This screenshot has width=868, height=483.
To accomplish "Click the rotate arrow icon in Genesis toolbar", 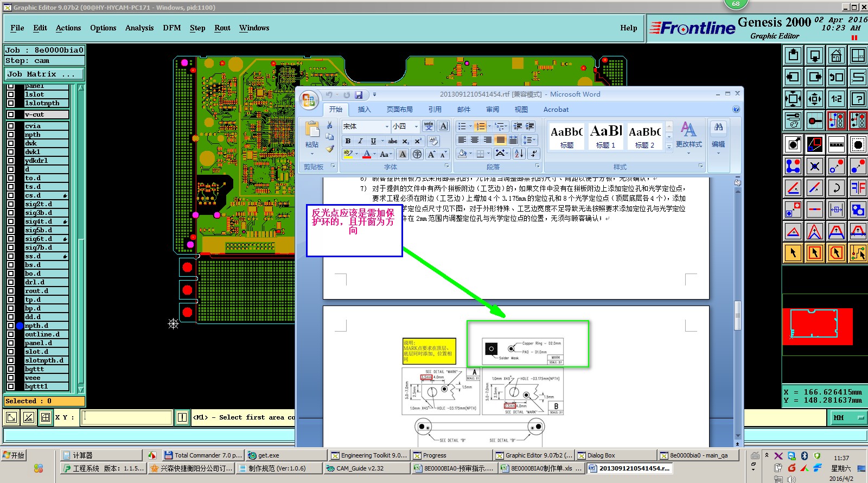I will pos(837,188).
